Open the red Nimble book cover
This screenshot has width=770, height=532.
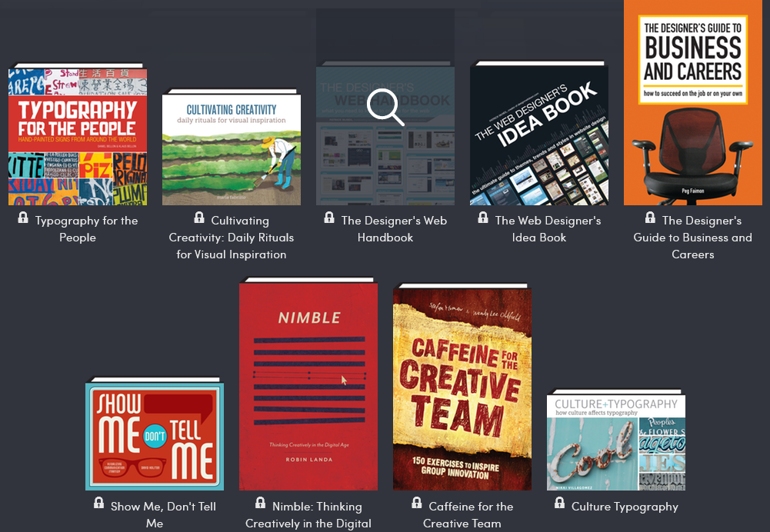pyautogui.click(x=308, y=384)
